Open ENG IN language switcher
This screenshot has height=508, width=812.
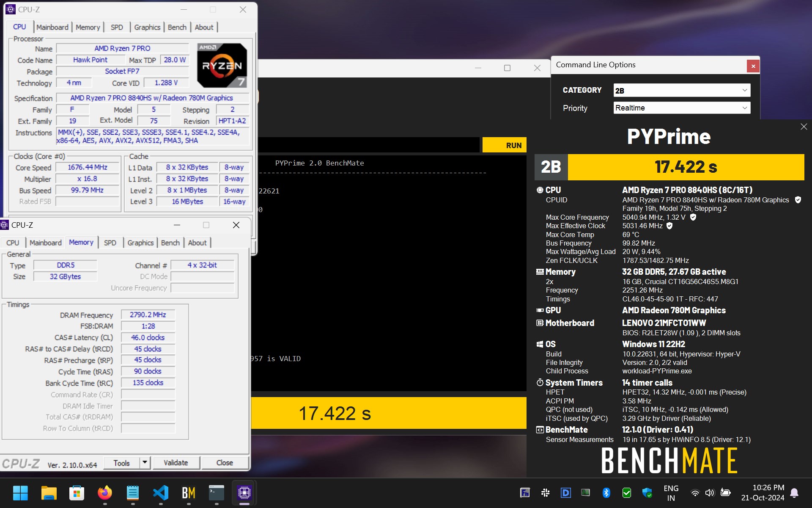click(671, 493)
